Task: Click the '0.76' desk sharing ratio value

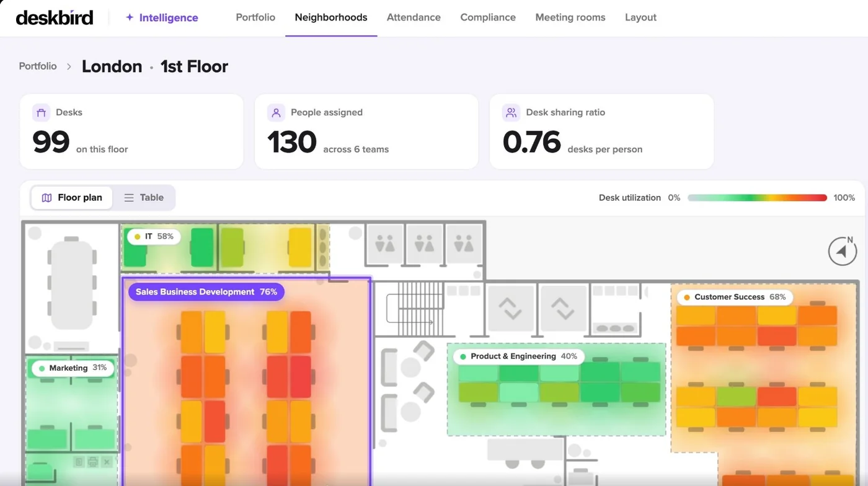Action: tap(532, 142)
